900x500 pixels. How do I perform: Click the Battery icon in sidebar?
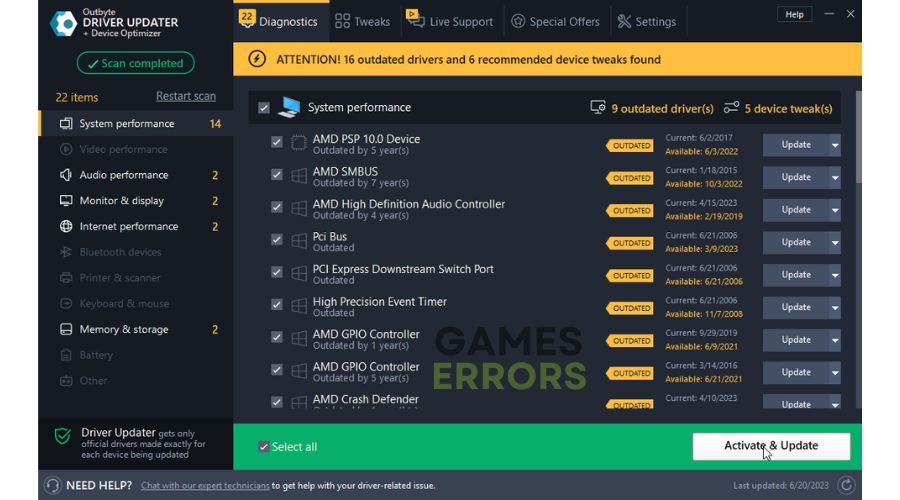pos(66,355)
